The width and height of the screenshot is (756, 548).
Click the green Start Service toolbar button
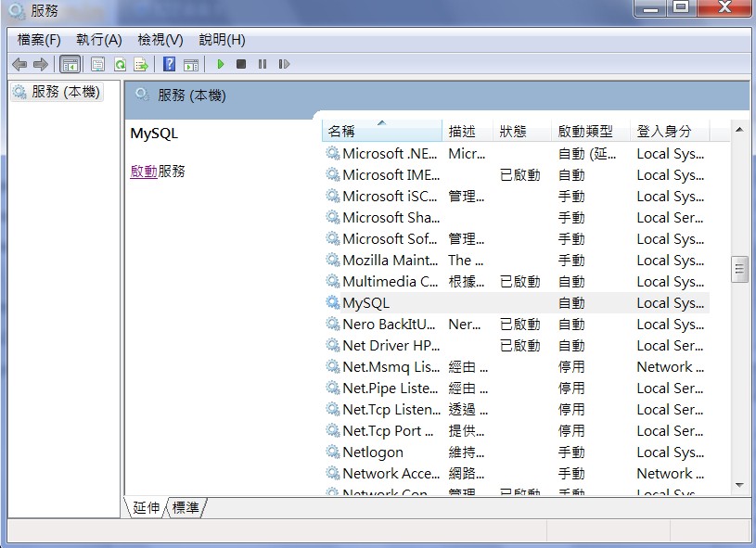[221, 65]
